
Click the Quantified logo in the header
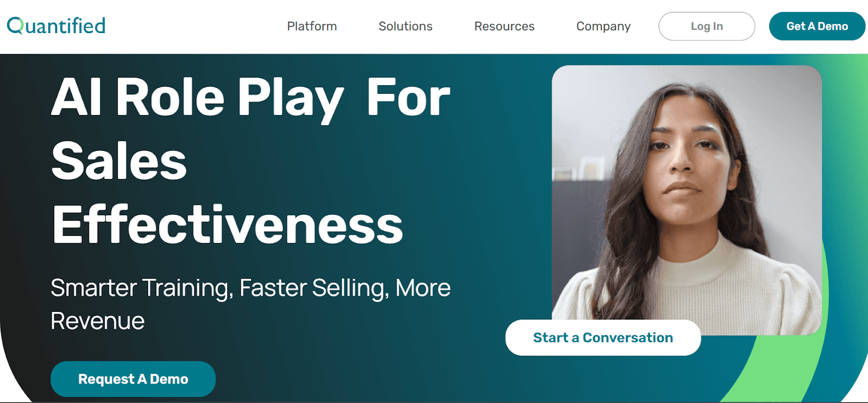56,25
